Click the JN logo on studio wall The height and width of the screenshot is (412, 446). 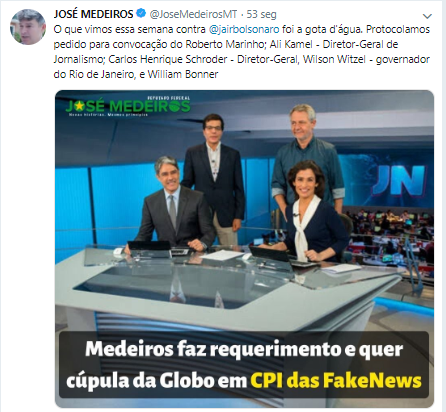point(398,180)
